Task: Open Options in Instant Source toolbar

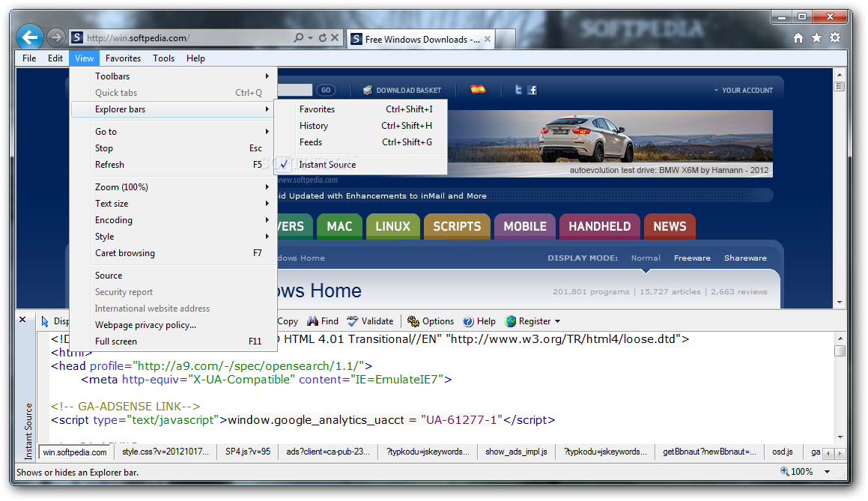Action: point(431,321)
